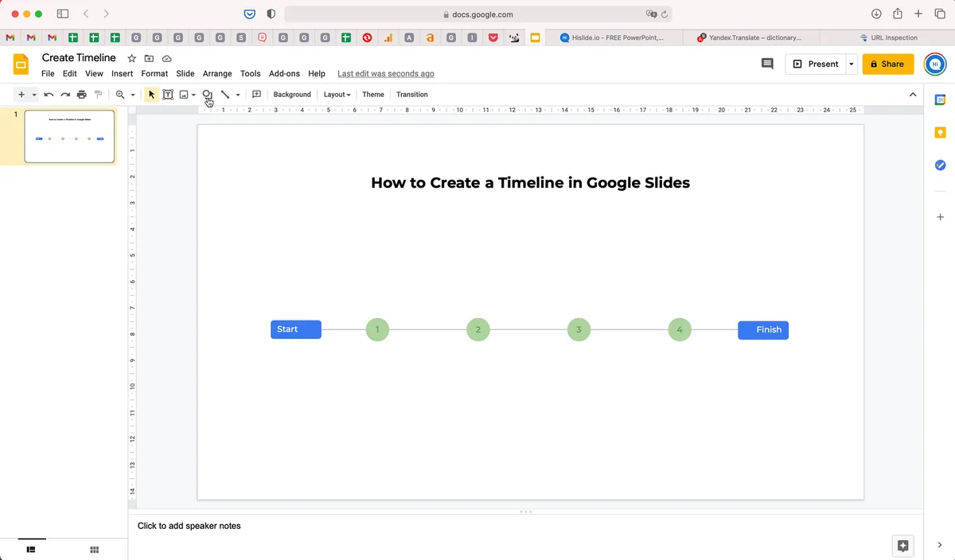Switch to the Yandex.Translate tab
Viewport: 955px width, 560px height.
[750, 37]
